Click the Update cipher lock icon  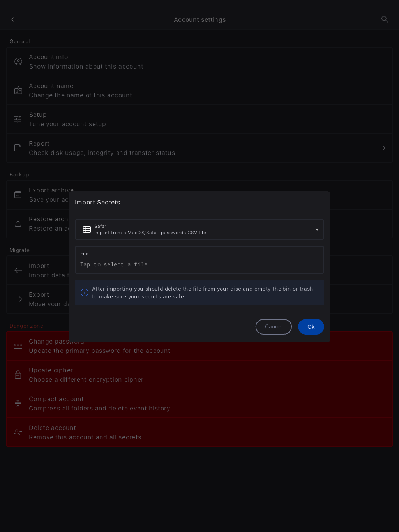point(18,375)
